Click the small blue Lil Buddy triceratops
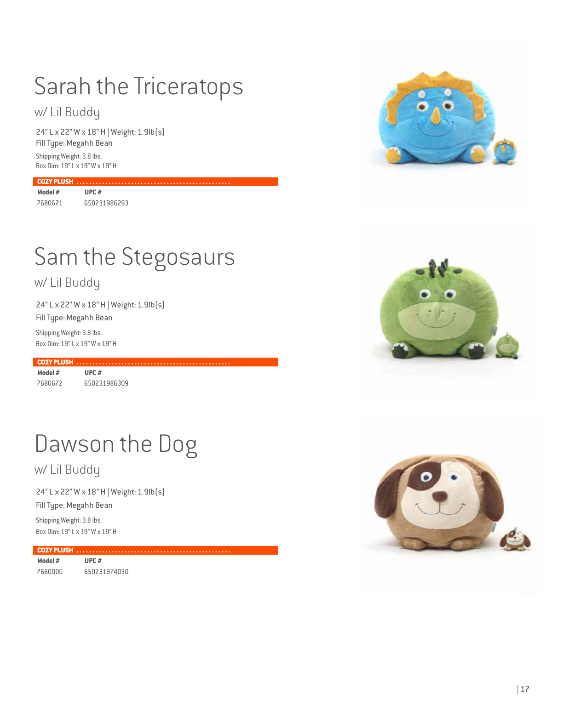 [x=505, y=152]
